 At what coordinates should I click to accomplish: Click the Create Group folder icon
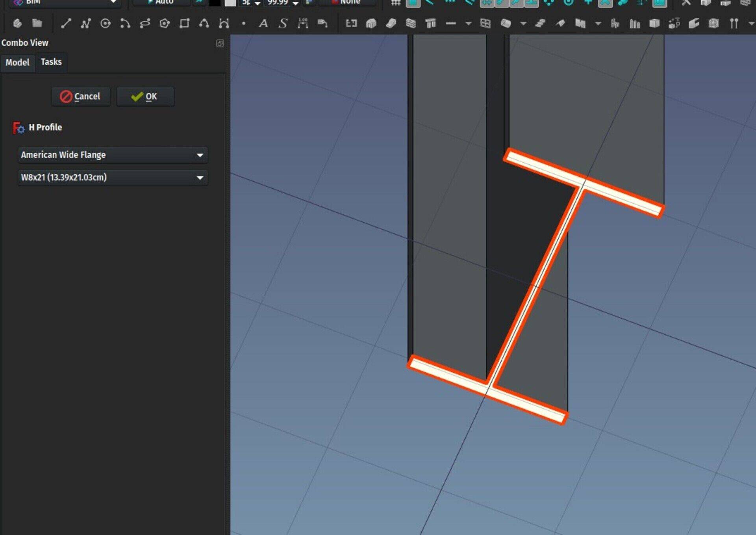[x=37, y=23]
